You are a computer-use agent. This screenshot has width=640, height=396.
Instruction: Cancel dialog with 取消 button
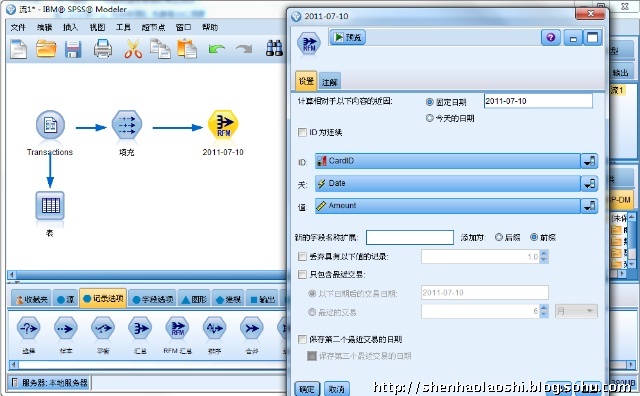(337, 389)
